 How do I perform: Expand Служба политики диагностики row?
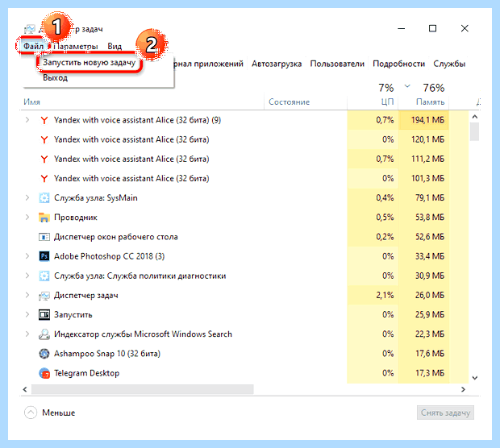click(x=27, y=276)
